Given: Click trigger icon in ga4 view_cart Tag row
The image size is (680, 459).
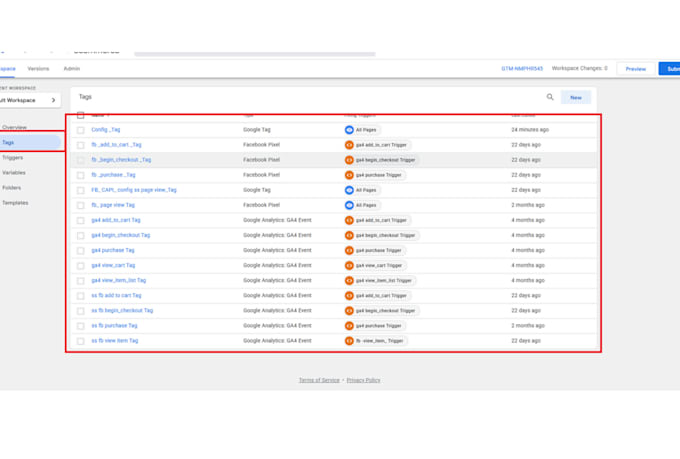Looking at the screenshot, I should coord(349,266).
